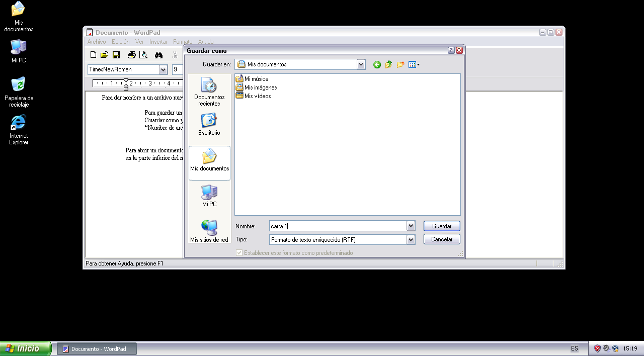This screenshot has width=644, height=356.
Task: Click the security shield tray icon
Action: pos(597,348)
